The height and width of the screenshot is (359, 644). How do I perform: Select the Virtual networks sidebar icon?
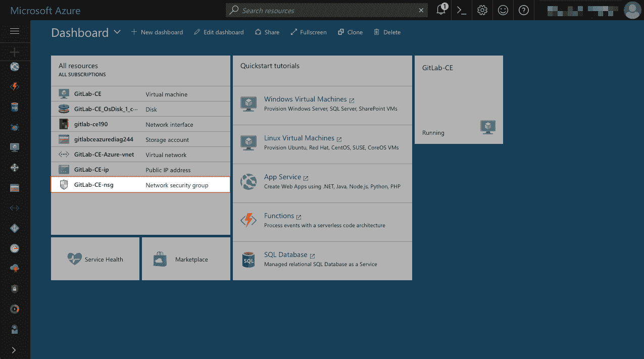point(15,208)
